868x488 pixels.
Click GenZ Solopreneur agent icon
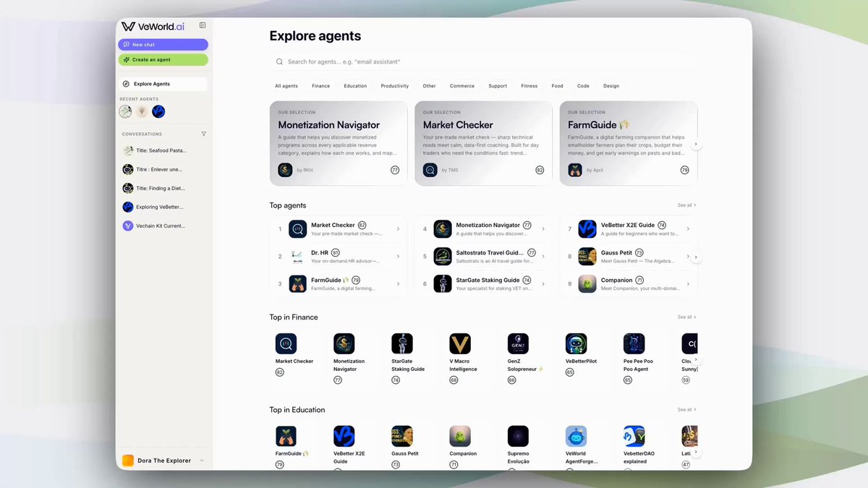[518, 343]
